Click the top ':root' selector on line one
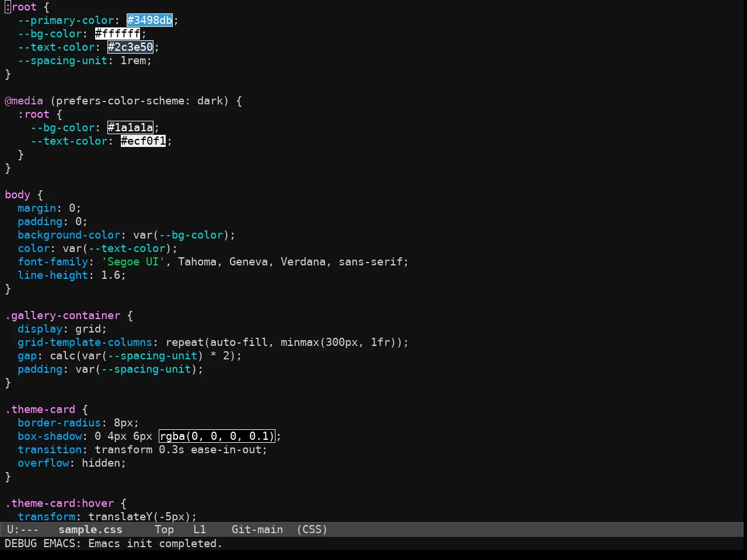747x560 pixels. 20,7
